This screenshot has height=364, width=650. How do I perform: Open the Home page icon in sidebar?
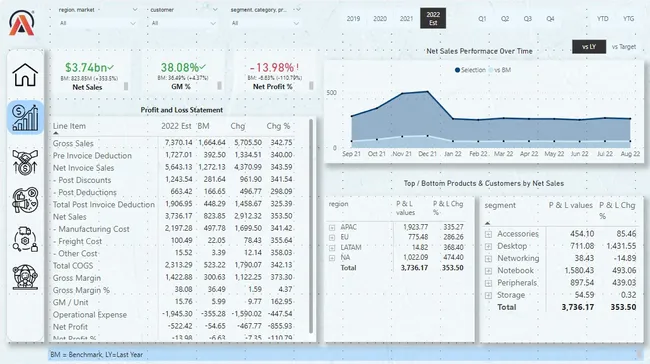pyautogui.click(x=25, y=75)
